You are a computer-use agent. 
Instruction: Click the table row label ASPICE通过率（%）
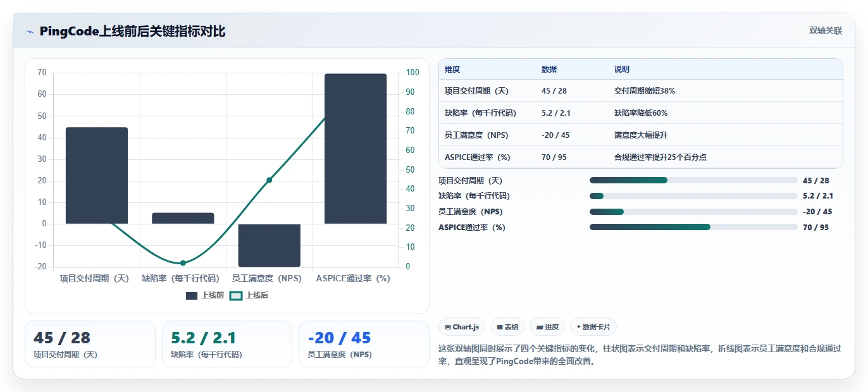(478, 157)
